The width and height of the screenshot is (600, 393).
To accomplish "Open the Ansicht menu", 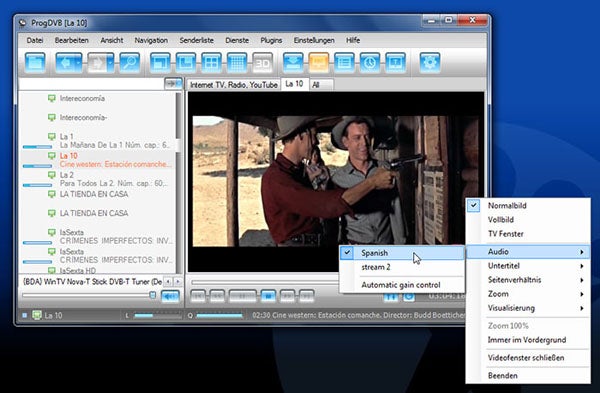I will tap(112, 40).
